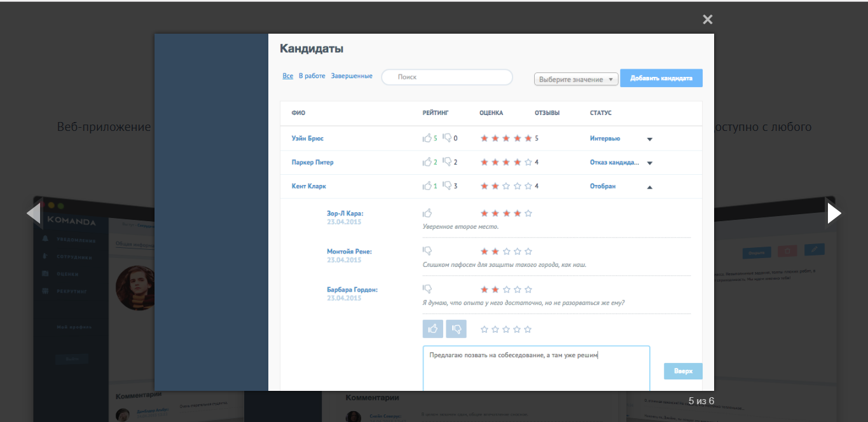Click thumbs-down icon in Паркер Питер row
The image size is (868, 422).
(x=447, y=162)
